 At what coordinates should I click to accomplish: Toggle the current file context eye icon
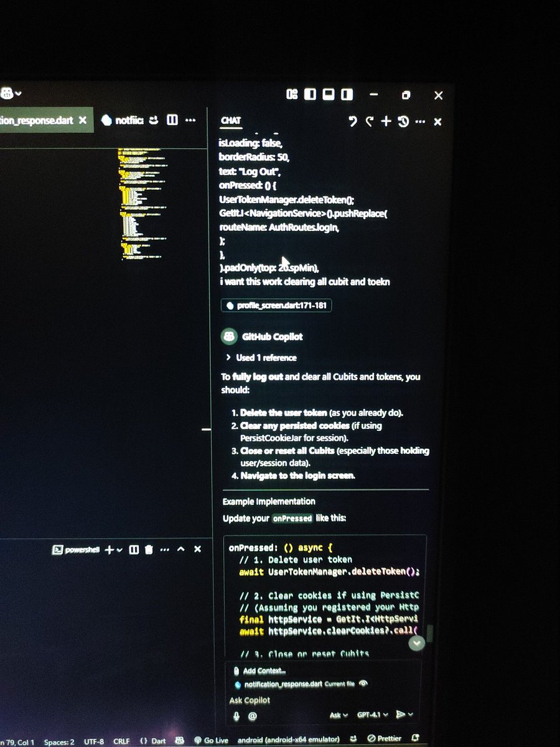pyautogui.click(x=363, y=684)
